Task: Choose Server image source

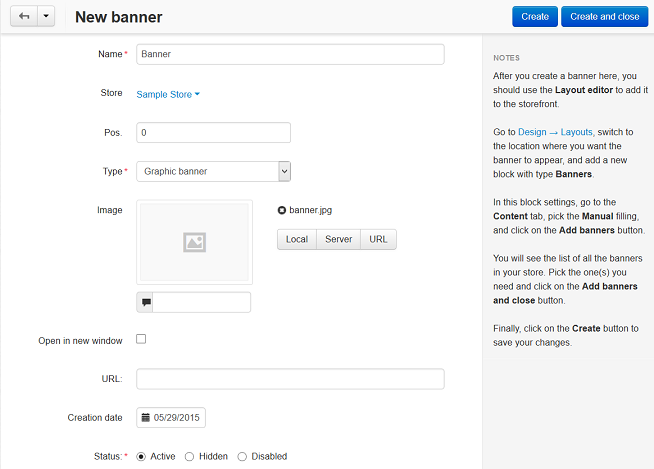Action: pyautogui.click(x=338, y=239)
